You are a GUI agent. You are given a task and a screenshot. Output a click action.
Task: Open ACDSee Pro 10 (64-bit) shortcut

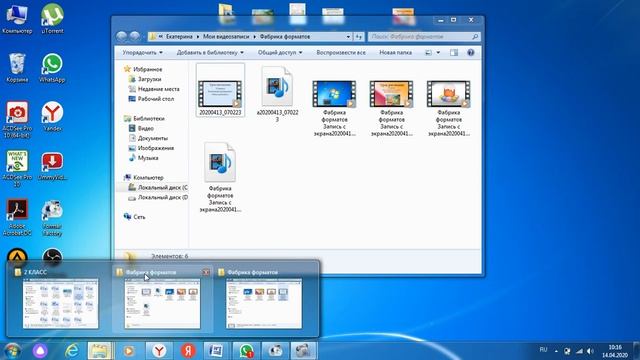tap(17, 120)
